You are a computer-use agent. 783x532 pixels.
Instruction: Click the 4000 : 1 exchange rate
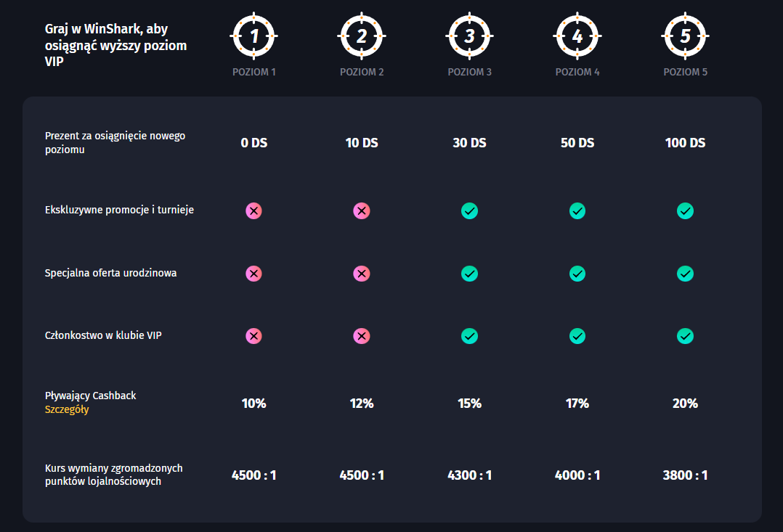click(x=577, y=475)
